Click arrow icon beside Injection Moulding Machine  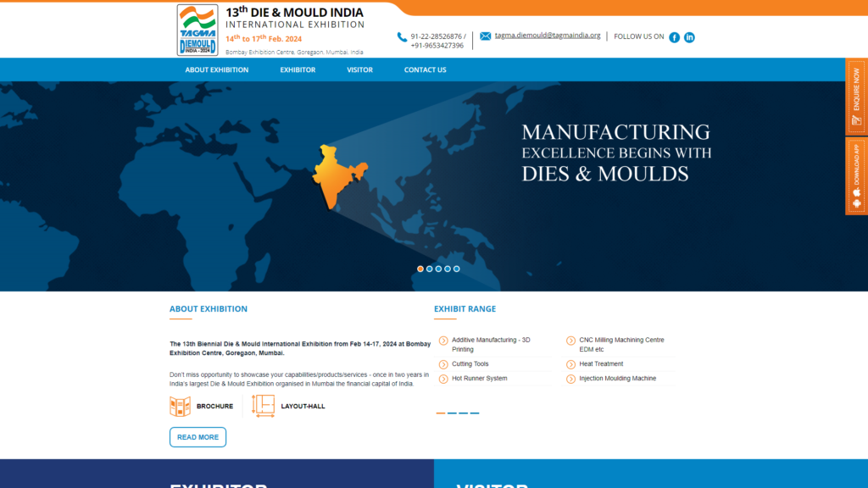click(570, 379)
